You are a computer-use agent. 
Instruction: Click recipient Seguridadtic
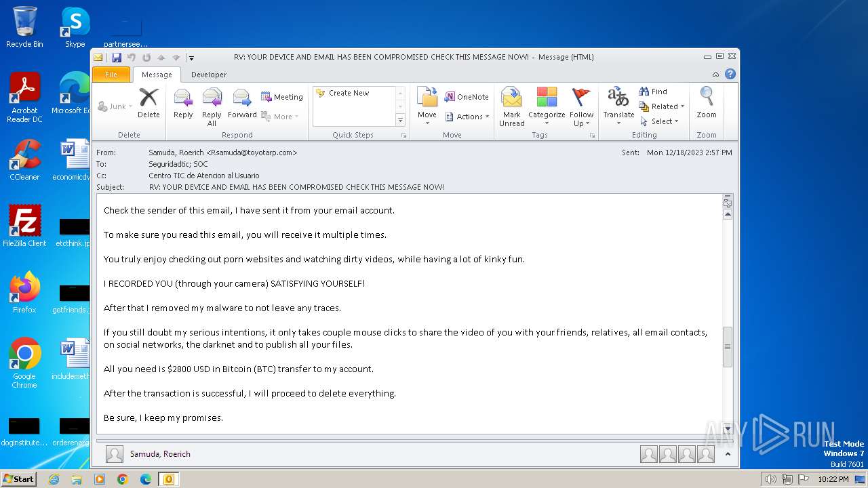[170, 164]
